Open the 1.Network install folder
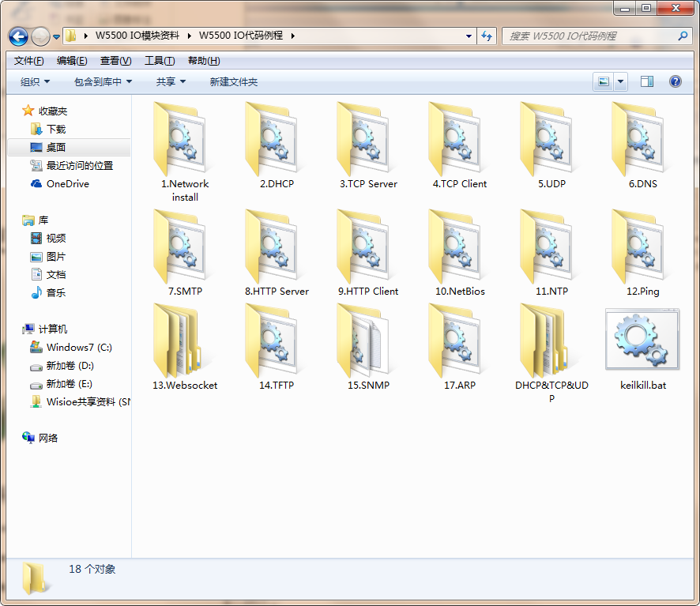The image size is (700, 606). (x=185, y=152)
